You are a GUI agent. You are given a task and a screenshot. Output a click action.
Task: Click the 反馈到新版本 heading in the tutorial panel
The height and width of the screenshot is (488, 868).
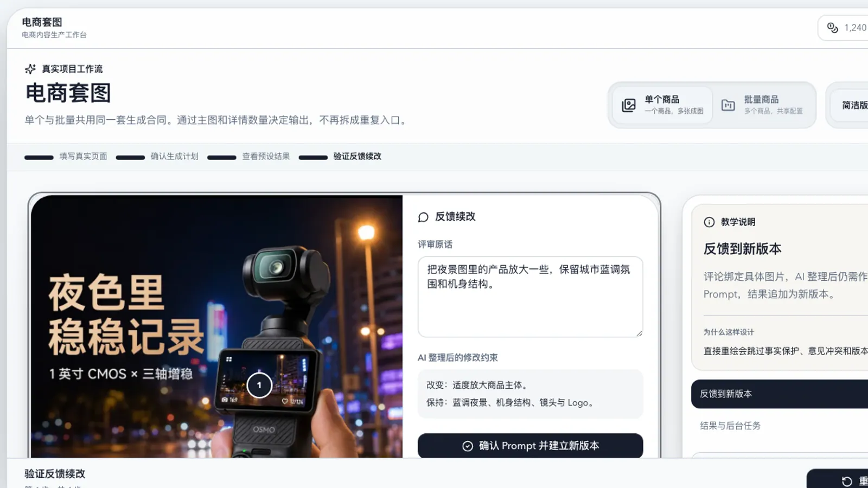coord(743,249)
